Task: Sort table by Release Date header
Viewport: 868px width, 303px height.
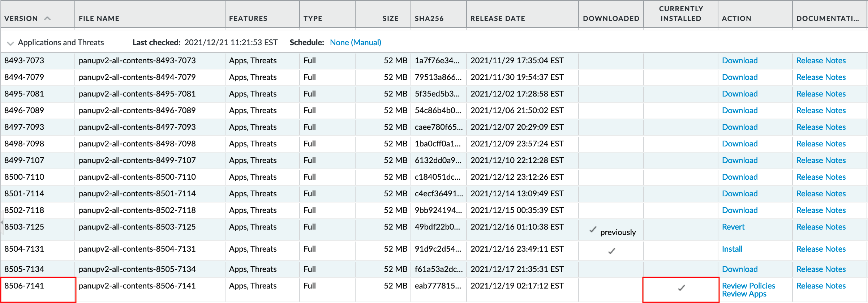Action: tap(497, 18)
